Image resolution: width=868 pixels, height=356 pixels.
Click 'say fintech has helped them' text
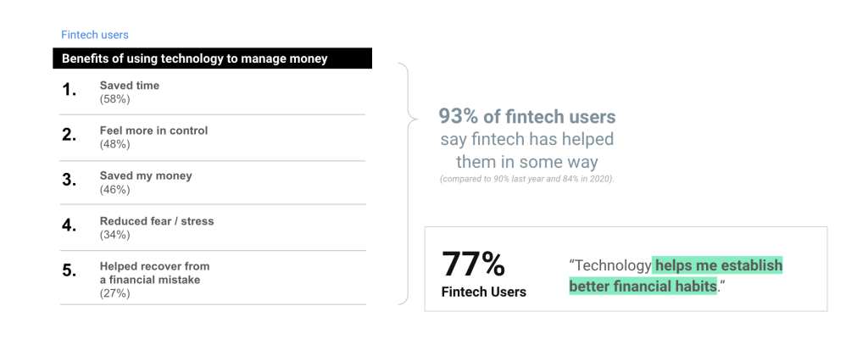coord(527,150)
